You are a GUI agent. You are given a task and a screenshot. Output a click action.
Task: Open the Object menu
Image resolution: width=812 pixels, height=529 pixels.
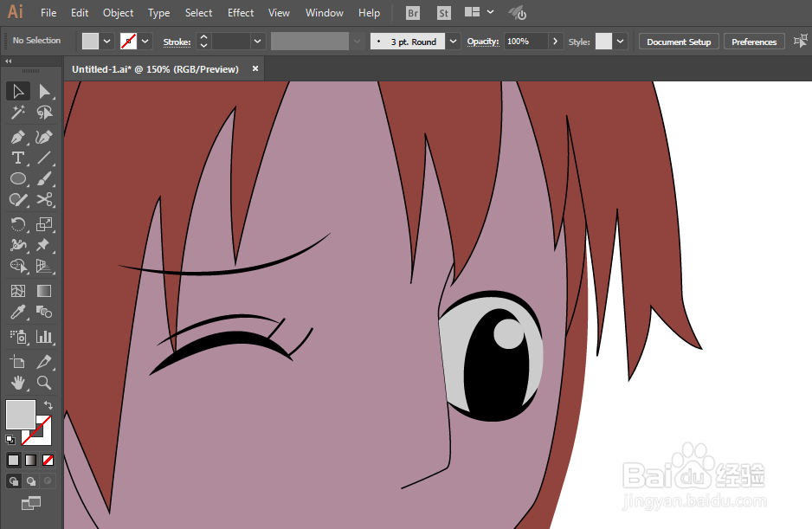pos(118,13)
